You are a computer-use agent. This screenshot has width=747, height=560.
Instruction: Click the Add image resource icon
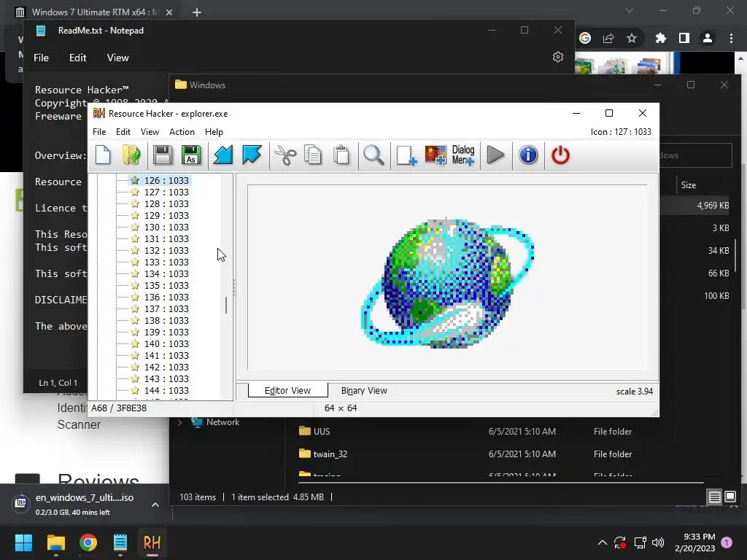coord(436,155)
